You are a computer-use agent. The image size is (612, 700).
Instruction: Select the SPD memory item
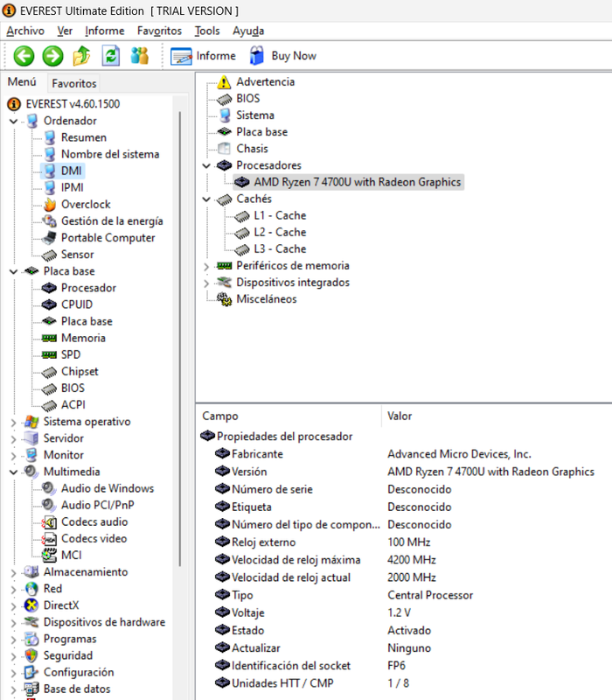pyautogui.click(x=71, y=354)
